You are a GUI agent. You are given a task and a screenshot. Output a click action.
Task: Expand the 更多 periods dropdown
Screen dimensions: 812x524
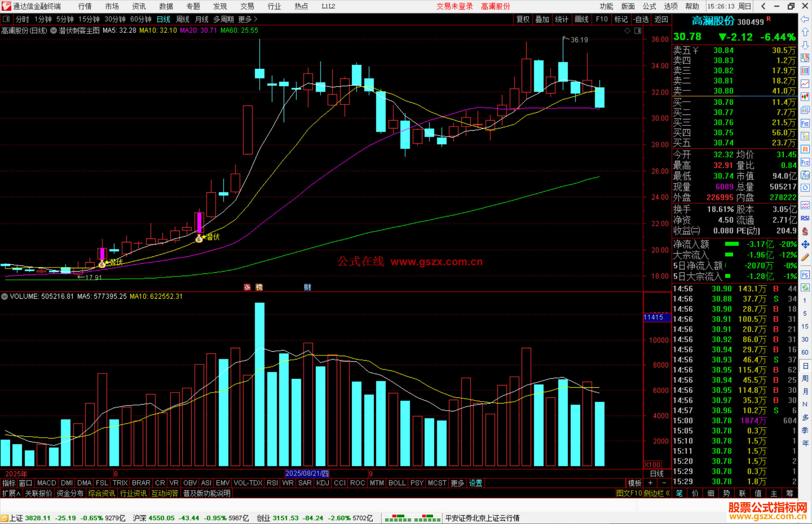248,19
